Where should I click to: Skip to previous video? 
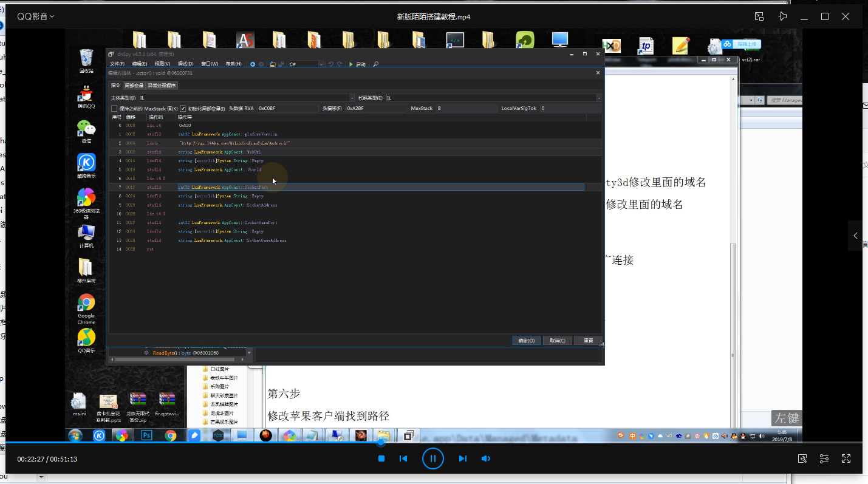[x=403, y=458]
